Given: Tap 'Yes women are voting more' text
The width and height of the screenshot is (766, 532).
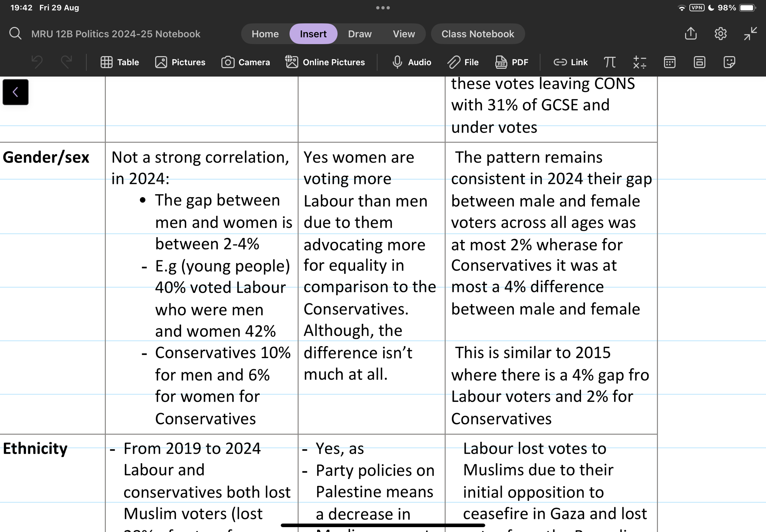Looking at the screenshot, I should 359,168.
